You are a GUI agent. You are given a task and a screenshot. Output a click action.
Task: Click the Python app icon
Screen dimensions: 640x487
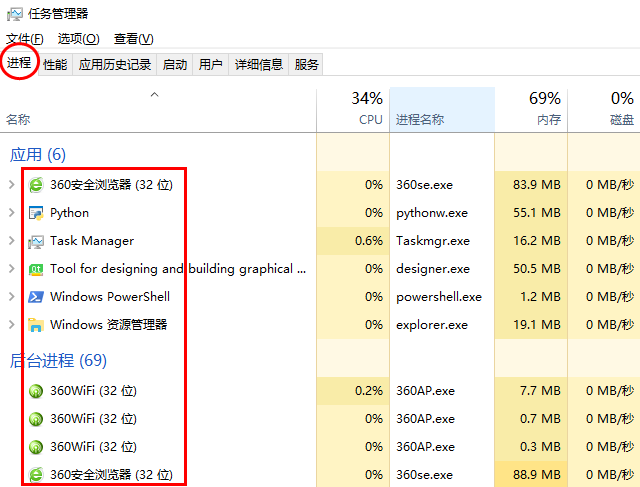click(36, 213)
